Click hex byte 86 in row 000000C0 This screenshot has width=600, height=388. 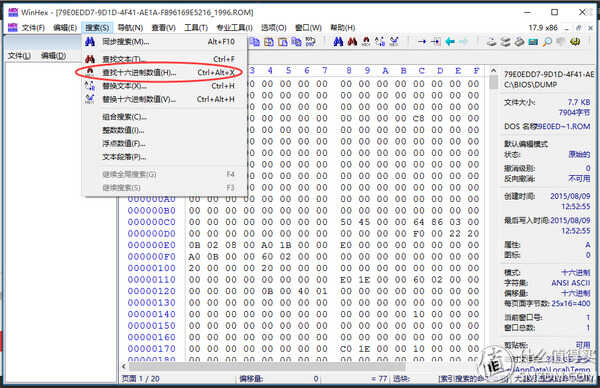tap(437, 222)
